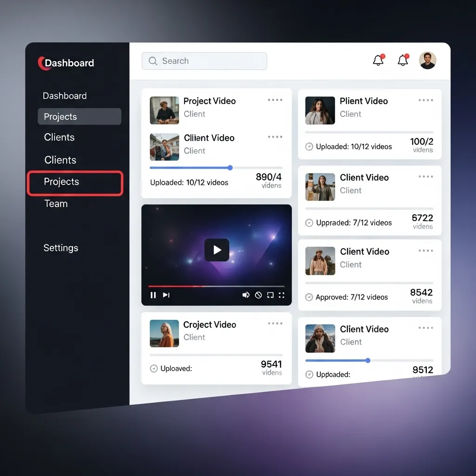Click the progress bar in the Croject Video card
This screenshot has height=476, width=476.
(216, 355)
